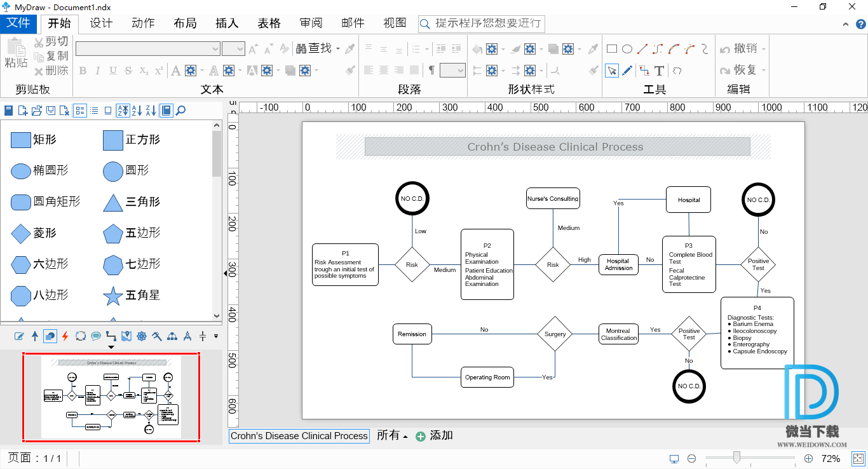
Task: Switch to the 布局 layout tab
Action: (185, 24)
